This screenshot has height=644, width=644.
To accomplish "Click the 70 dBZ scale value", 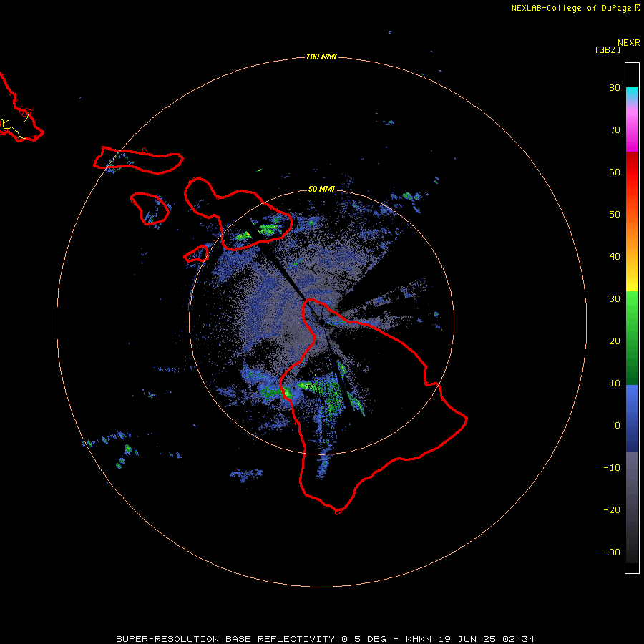I will coord(615,130).
